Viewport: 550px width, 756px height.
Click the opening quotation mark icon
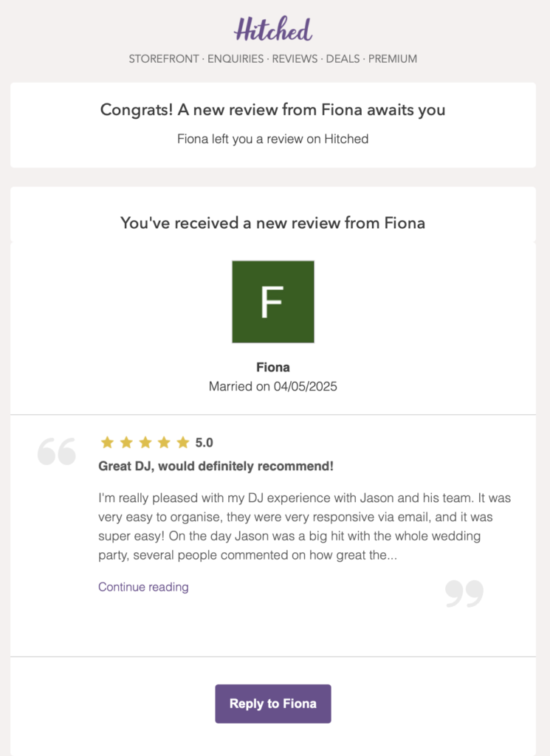tap(57, 452)
